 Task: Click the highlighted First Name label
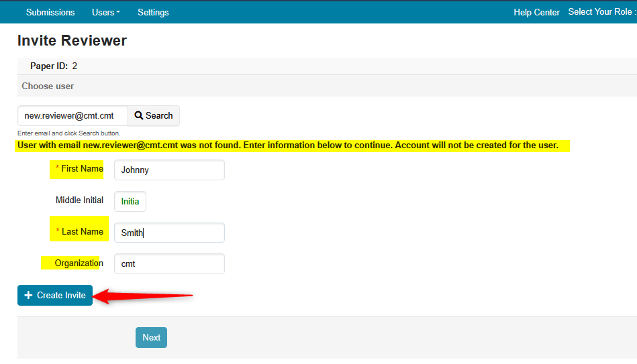[81, 169]
